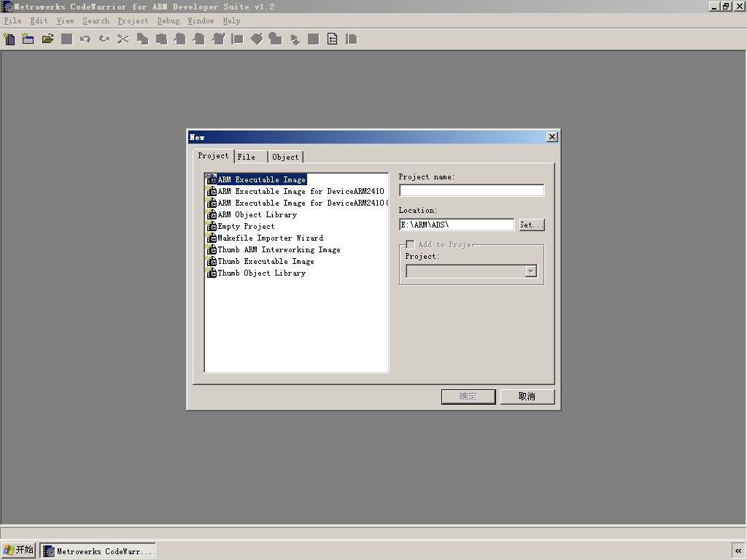Open the Debug menu

click(x=169, y=21)
